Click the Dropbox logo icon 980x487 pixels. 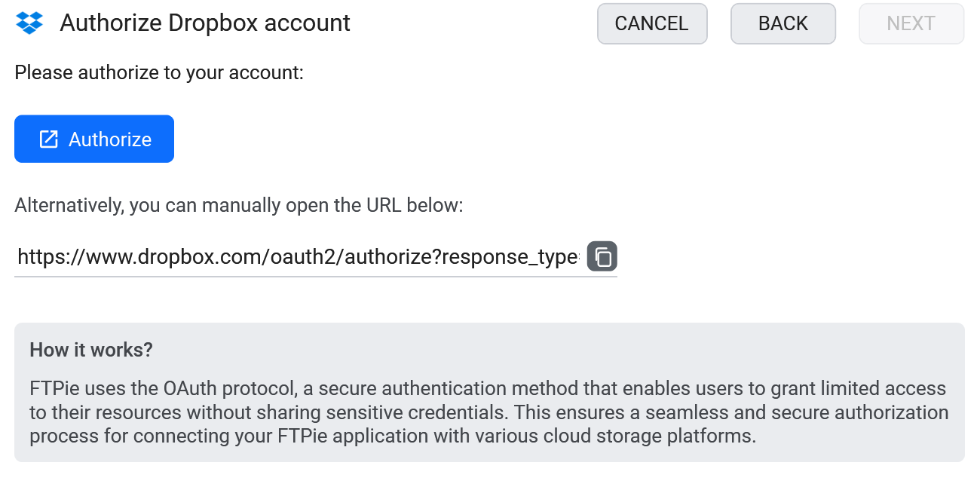[x=29, y=23]
